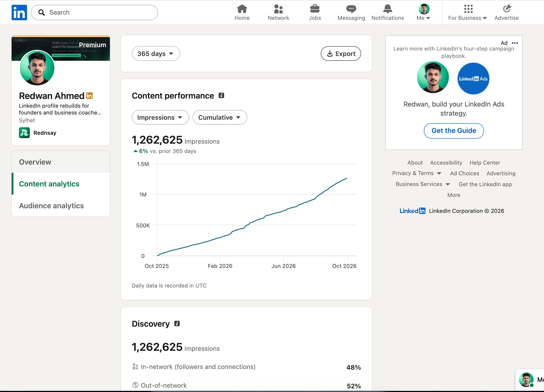Click the Home nav icon
The image size is (544, 392).
click(242, 9)
